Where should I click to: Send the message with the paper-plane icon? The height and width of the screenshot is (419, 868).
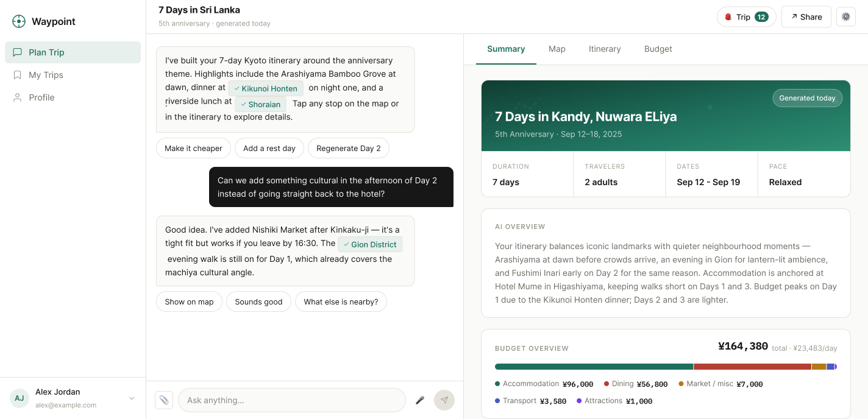coord(444,400)
